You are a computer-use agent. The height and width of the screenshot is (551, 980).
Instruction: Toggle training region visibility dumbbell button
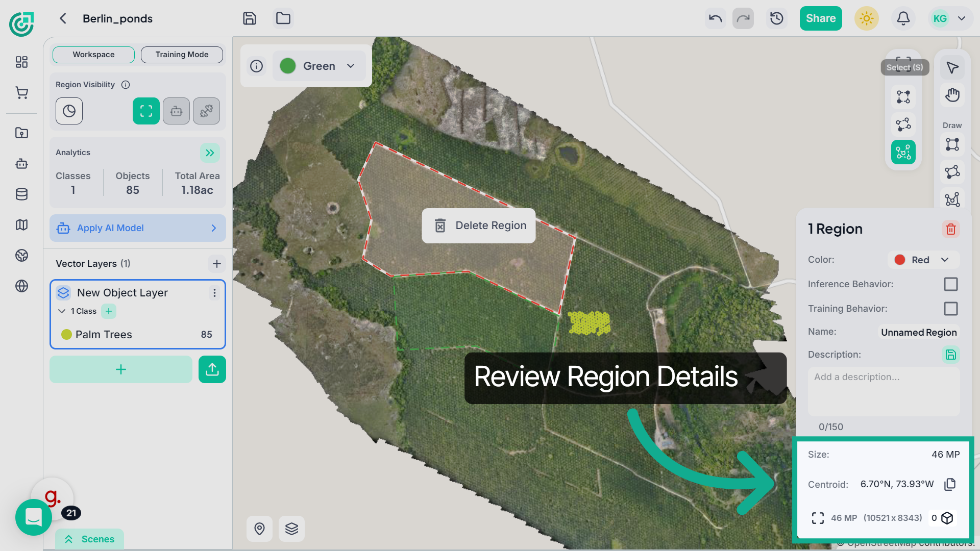[206, 111]
